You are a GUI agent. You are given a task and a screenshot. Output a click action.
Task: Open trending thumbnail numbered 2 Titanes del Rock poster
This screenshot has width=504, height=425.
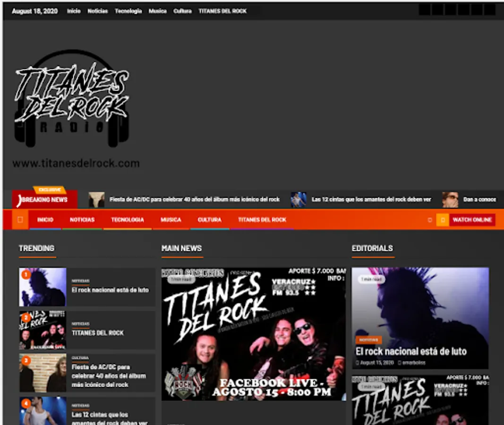point(43,330)
